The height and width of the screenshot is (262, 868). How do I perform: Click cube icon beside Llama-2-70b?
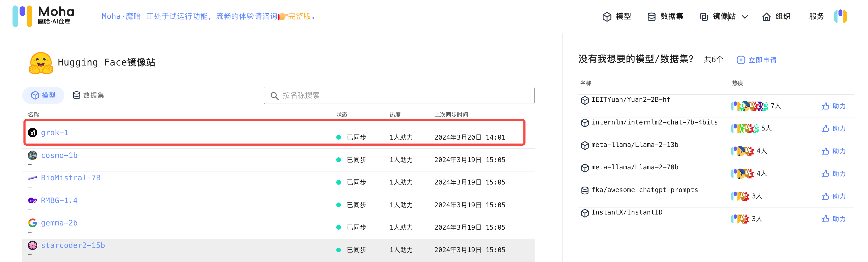coord(585,168)
